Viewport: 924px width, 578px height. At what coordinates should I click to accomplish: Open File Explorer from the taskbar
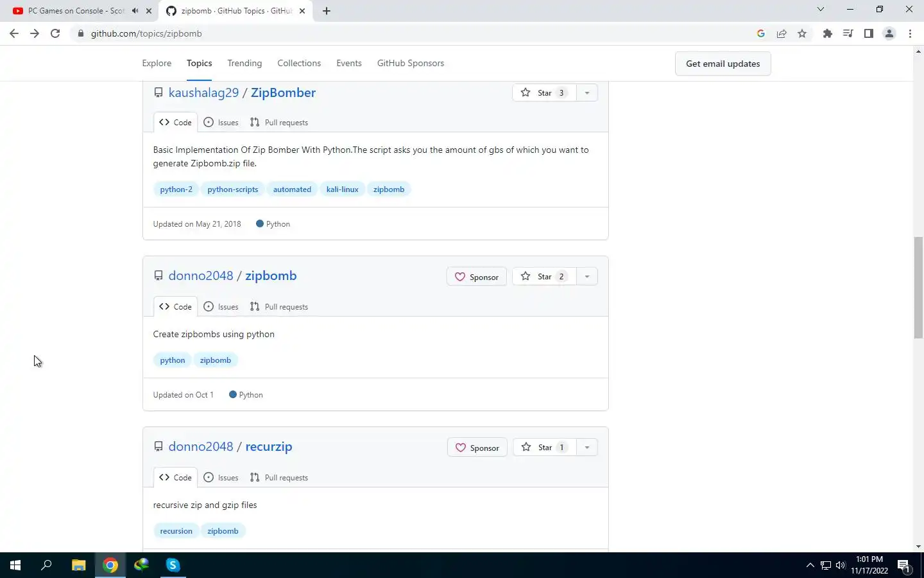tap(78, 565)
